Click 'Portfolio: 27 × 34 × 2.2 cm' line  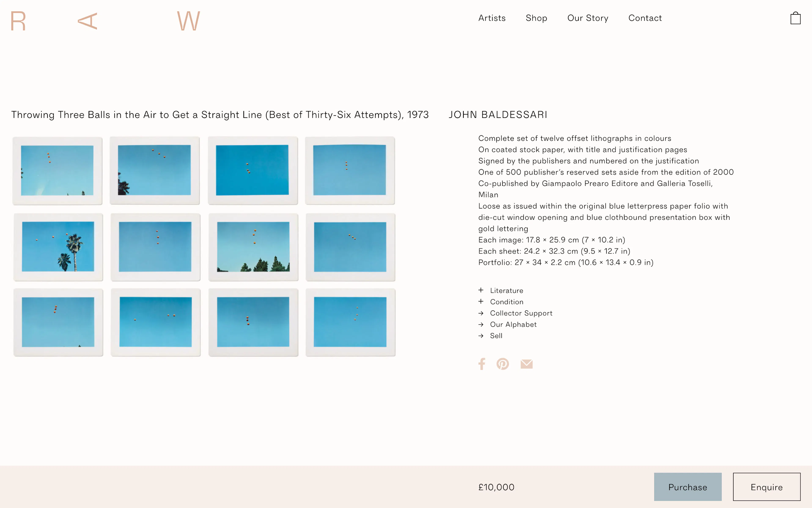[566, 262]
